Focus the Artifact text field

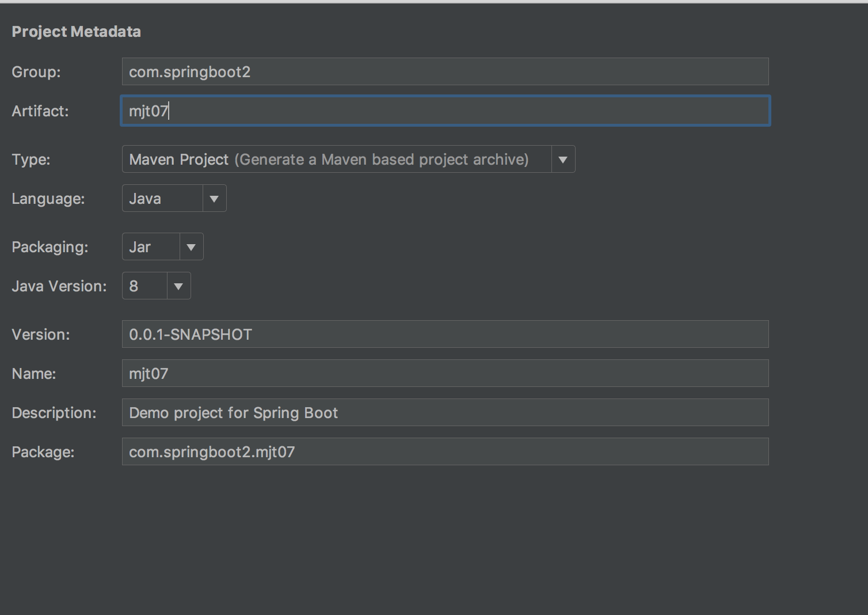tap(445, 111)
